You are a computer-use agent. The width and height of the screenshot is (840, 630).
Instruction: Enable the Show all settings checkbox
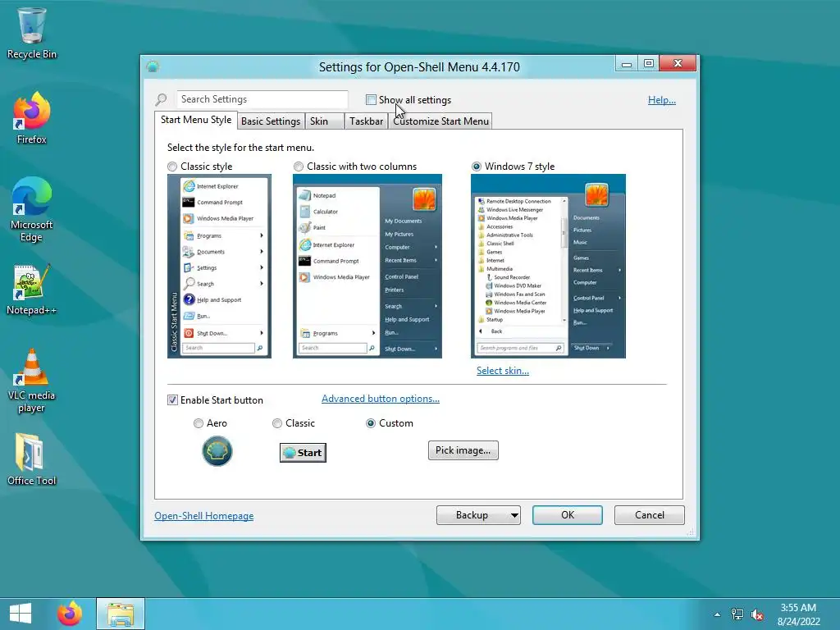(x=371, y=99)
